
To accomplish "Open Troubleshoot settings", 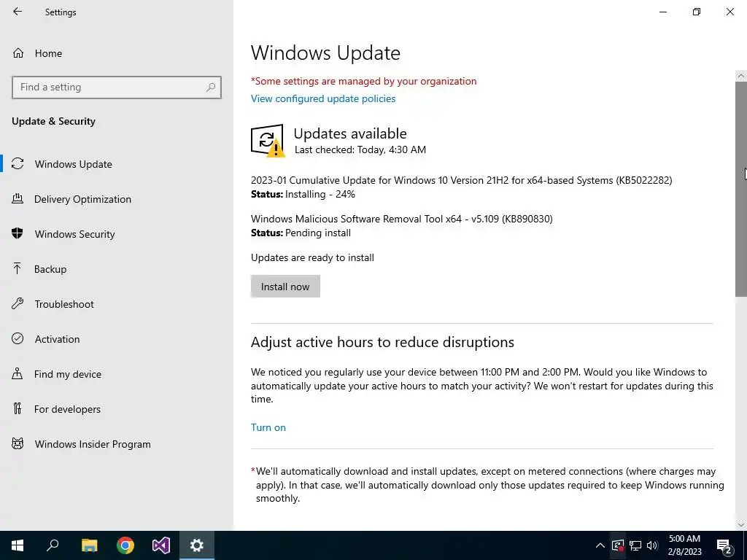I will pyautogui.click(x=117, y=304).
